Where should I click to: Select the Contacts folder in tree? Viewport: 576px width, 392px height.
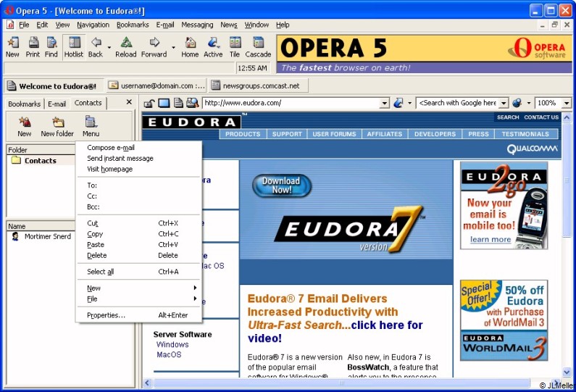pos(41,161)
